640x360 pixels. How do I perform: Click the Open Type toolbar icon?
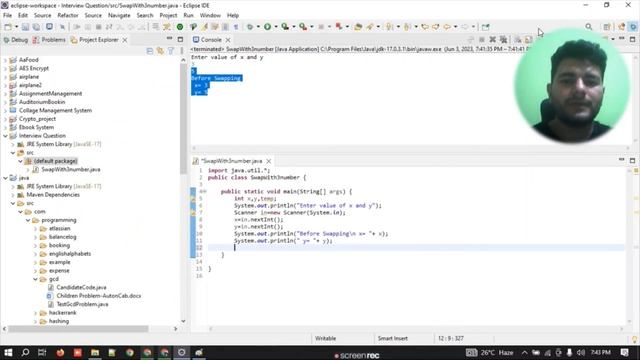point(358,27)
